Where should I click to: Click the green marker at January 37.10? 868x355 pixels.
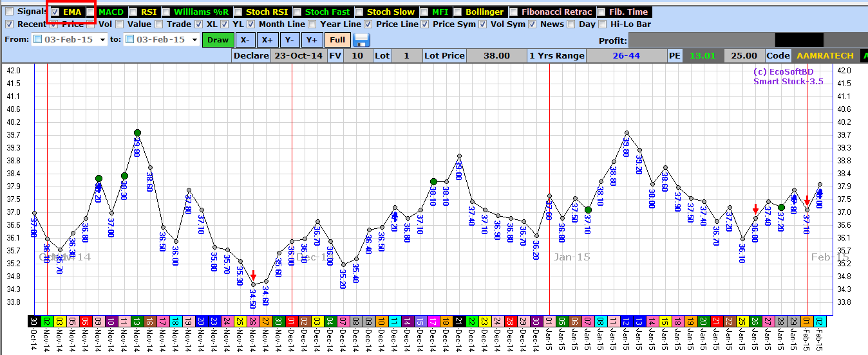588,210
